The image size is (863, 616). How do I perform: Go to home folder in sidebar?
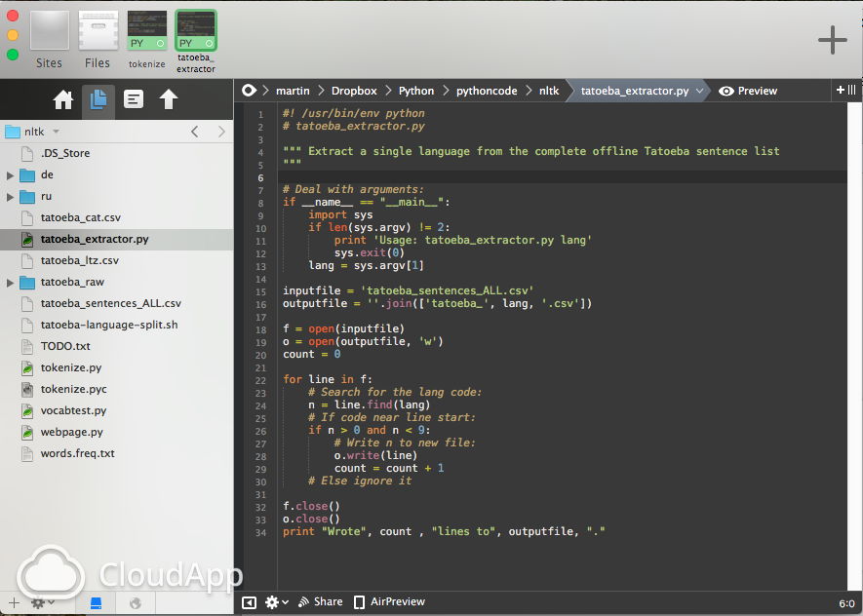pyautogui.click(x=63, y=99)
